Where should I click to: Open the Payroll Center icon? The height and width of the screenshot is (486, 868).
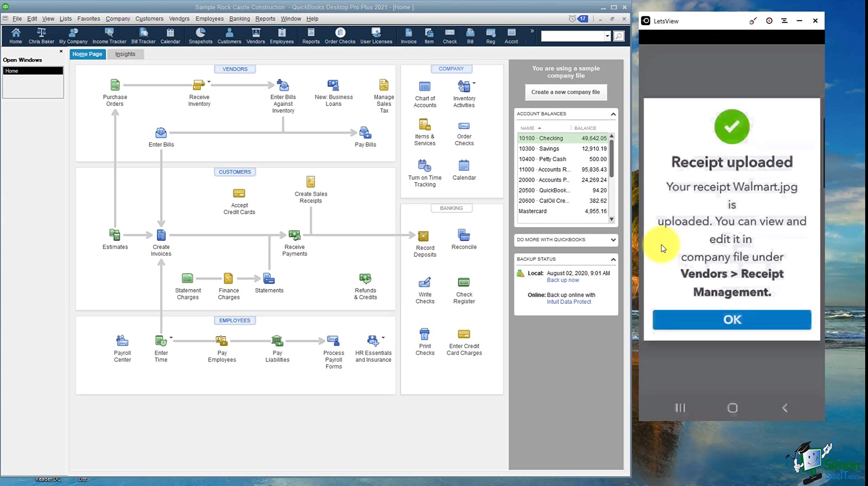click(x=122, y=340)
